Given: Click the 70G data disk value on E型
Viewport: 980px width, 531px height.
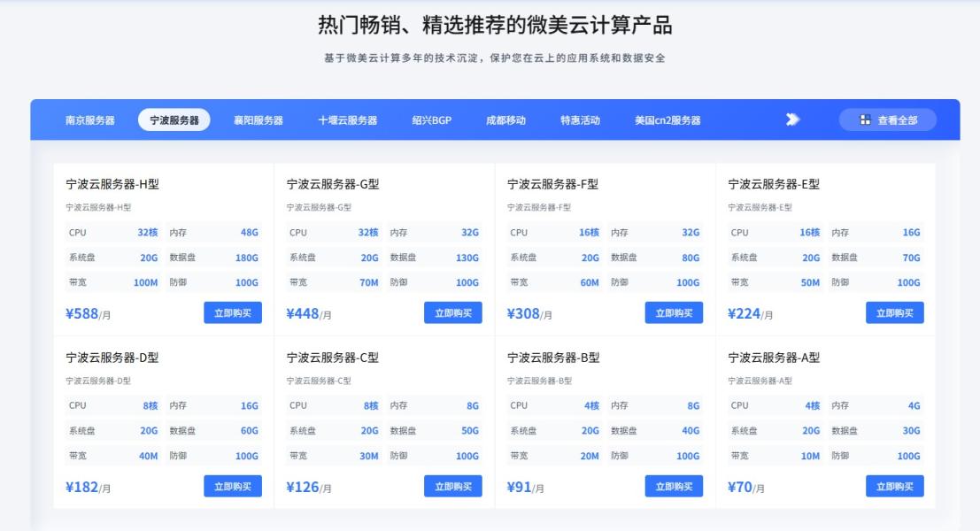Looking at the screenshot, I should [x=911, y=258].
